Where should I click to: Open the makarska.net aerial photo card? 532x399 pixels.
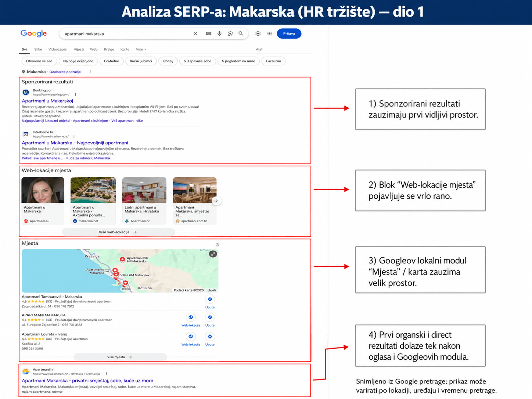tap(93, 201)
